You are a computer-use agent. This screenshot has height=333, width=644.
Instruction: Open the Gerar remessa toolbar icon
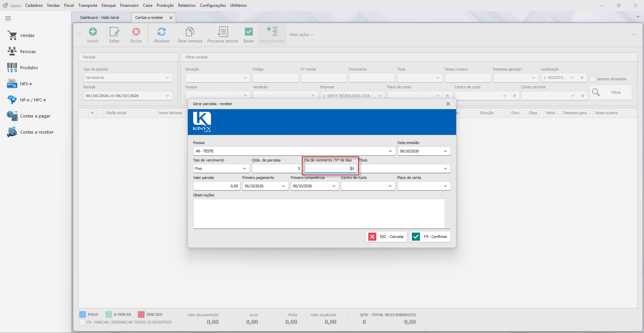[x=190, y=32]
